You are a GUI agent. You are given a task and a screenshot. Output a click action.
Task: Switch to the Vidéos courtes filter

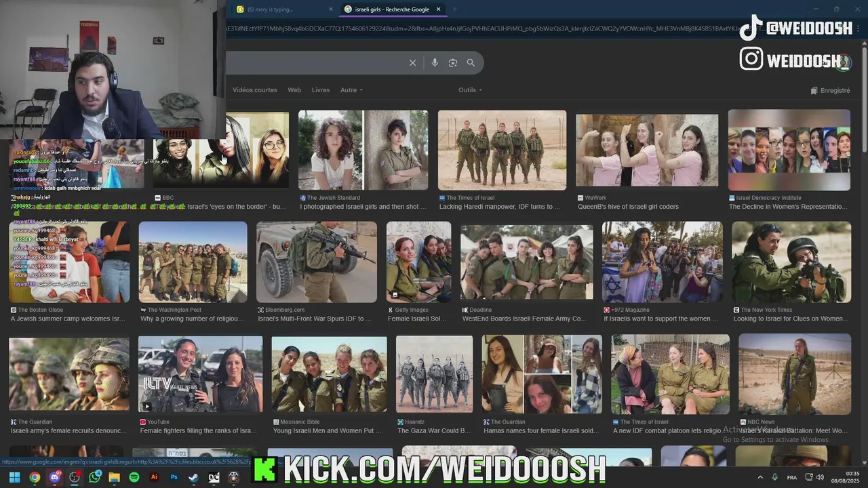(x=255, y=90)
